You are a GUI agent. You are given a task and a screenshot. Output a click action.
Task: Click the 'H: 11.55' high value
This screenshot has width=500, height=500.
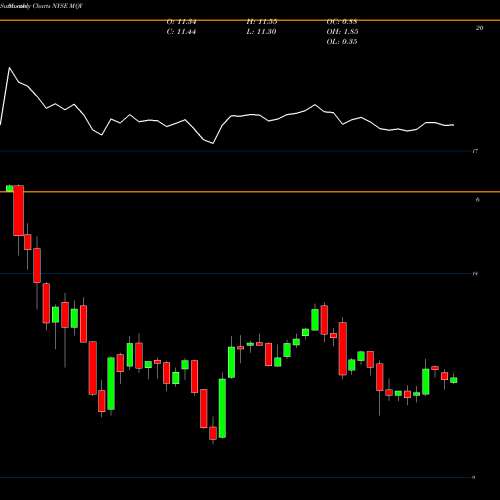(x=262, y=22)
